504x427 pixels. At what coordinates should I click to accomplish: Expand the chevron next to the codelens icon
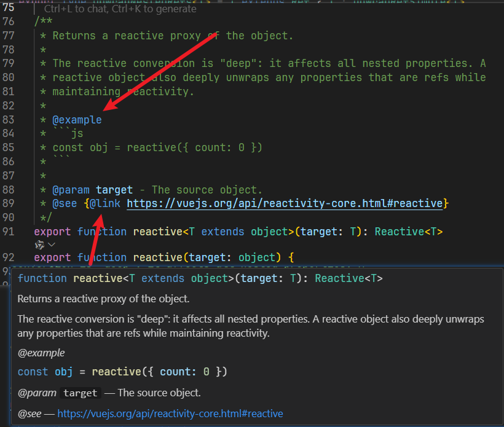[52, 245]
